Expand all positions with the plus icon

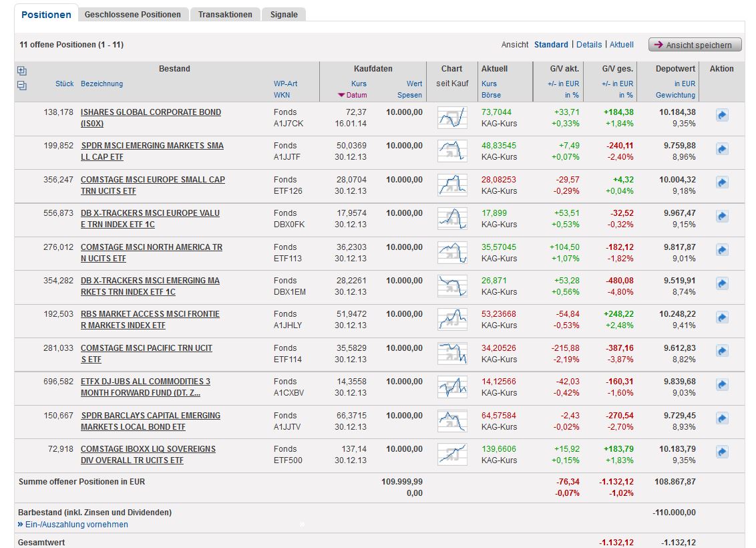pos(22,71)
